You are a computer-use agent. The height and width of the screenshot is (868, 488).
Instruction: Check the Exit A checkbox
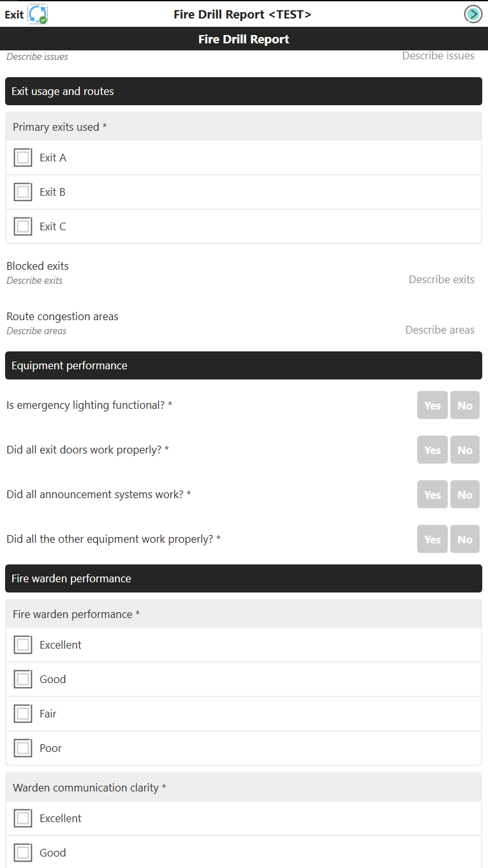pos(23,157)
